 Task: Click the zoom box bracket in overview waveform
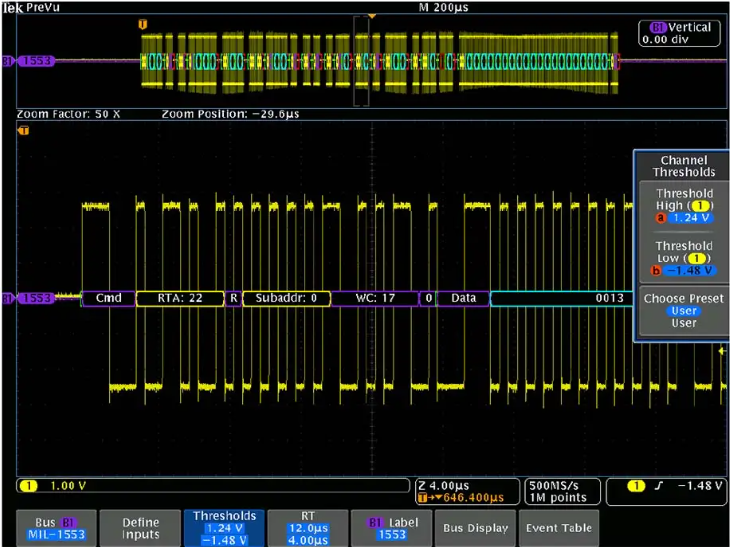(361, 61)
